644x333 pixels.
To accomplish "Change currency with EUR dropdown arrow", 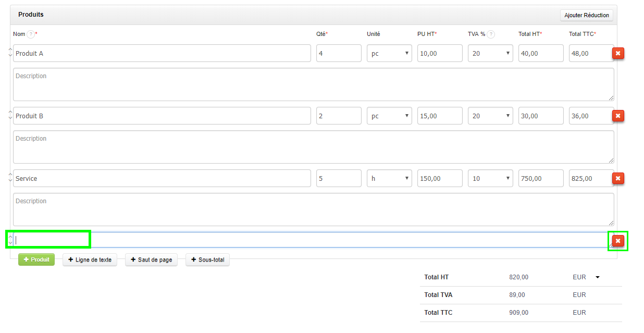I will (x=598, y=277).
